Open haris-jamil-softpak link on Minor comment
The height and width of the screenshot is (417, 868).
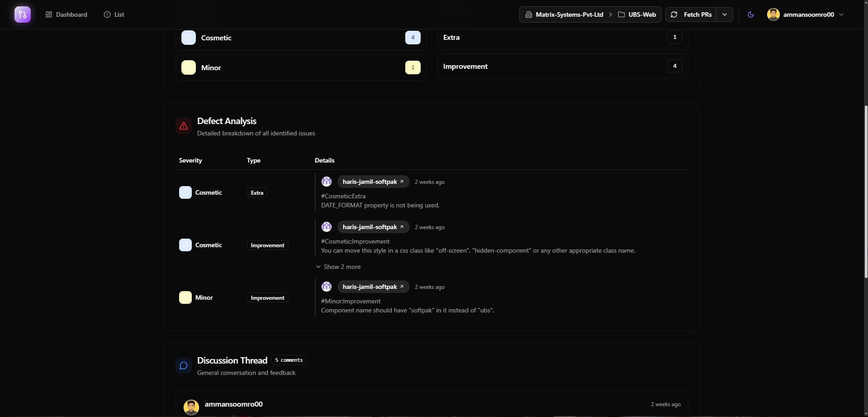(373, 287)
